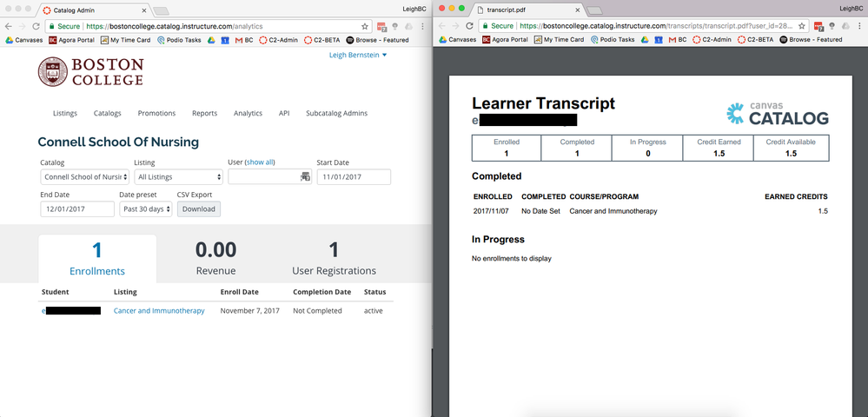Open Catalogs in admin navigation

108,113
